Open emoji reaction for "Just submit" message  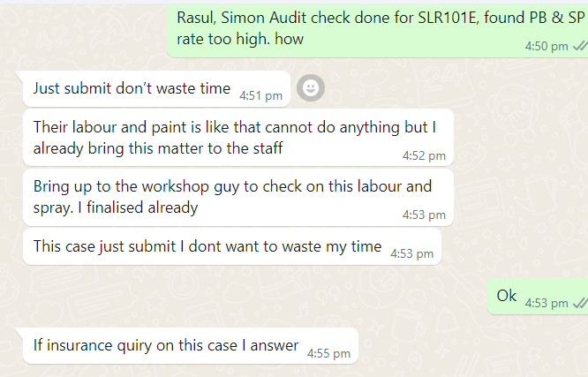point(311,87)
